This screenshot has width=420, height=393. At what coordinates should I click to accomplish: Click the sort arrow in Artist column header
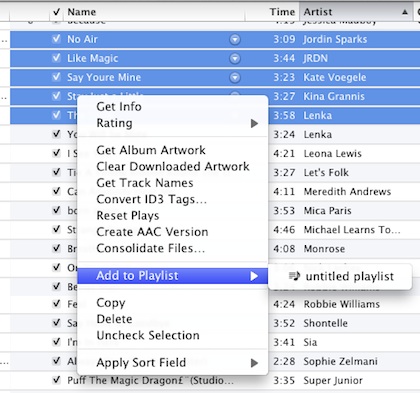pos(405,12)
